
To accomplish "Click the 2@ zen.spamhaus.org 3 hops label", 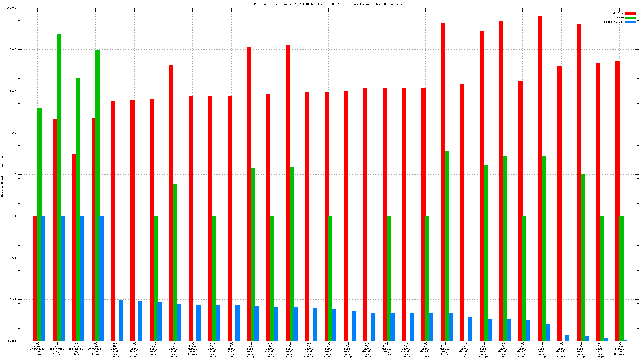I will [x=76, y=348].
